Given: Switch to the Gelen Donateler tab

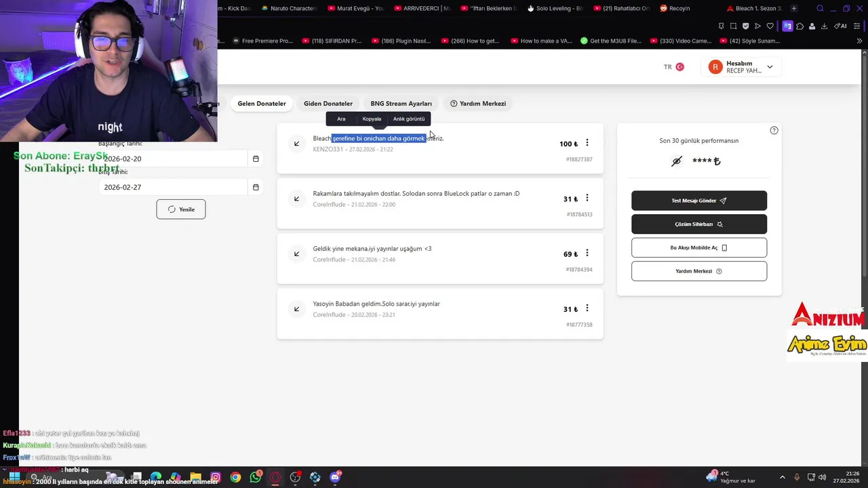Looking at the screenshot, I should 262,104.
